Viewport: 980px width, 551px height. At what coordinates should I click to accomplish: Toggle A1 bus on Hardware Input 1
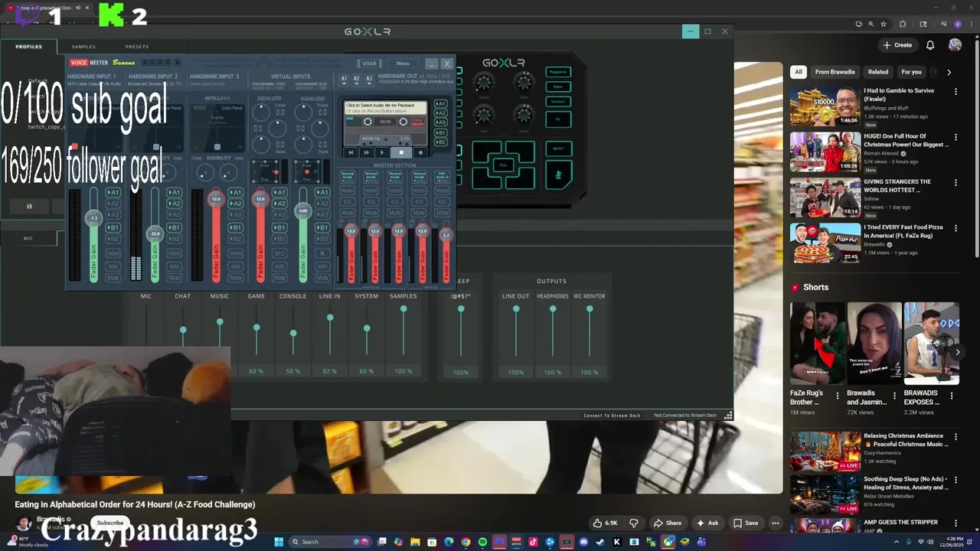click(113, 193)
